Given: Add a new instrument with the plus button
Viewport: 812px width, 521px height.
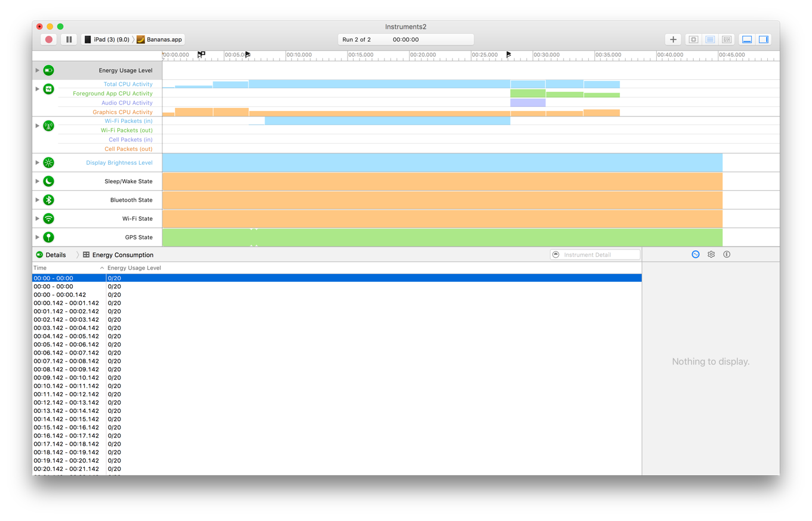Looking at the screenshot, I should 673,39.
